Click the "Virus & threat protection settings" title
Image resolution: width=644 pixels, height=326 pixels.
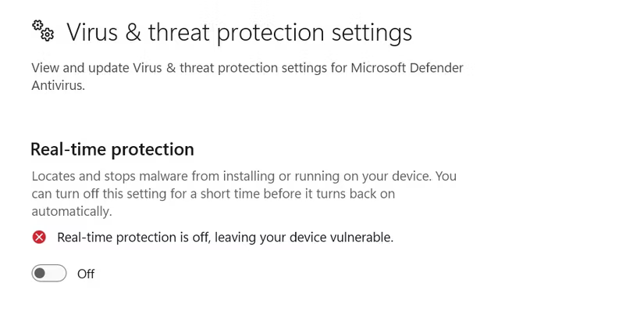tap(239, 33)
